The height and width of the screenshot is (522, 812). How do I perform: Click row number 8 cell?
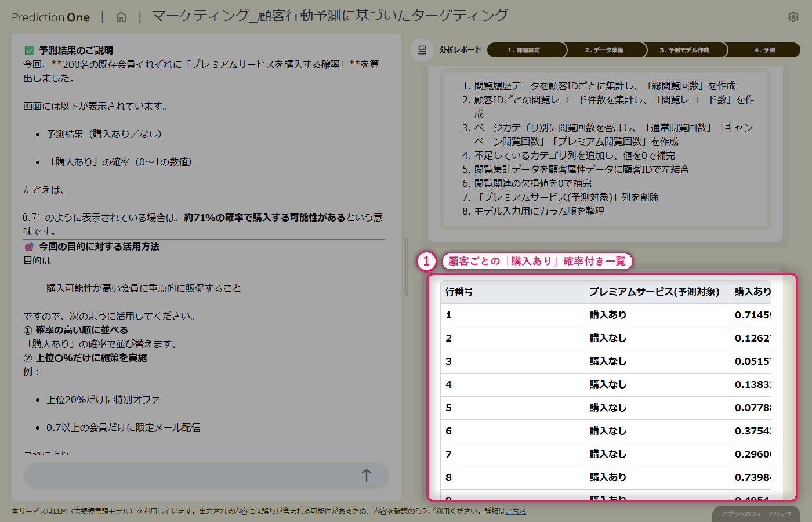[x=512, y=477]
